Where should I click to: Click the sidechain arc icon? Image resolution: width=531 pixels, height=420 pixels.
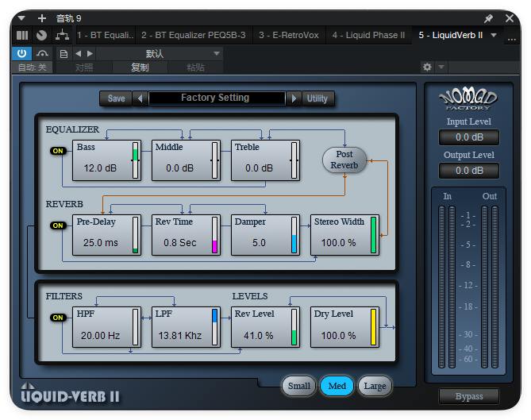point(42,53)
